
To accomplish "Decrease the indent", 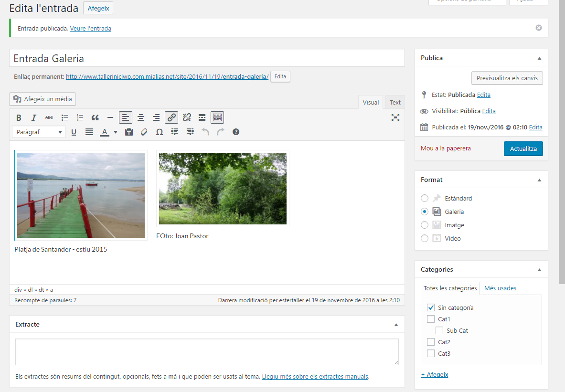I will (175, 132).
